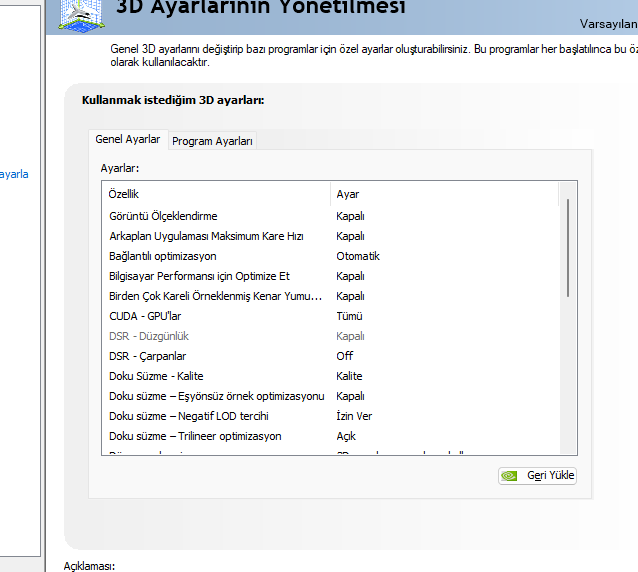Select the DSR - Çarpanlar row
Screen dimensions: 638x572
(330, 356)
